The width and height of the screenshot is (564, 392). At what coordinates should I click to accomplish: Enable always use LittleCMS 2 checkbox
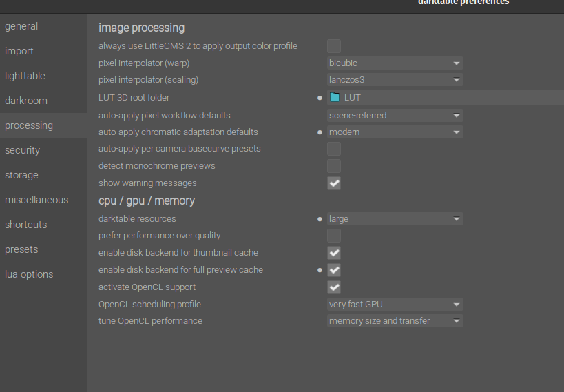tap(334, 46)
